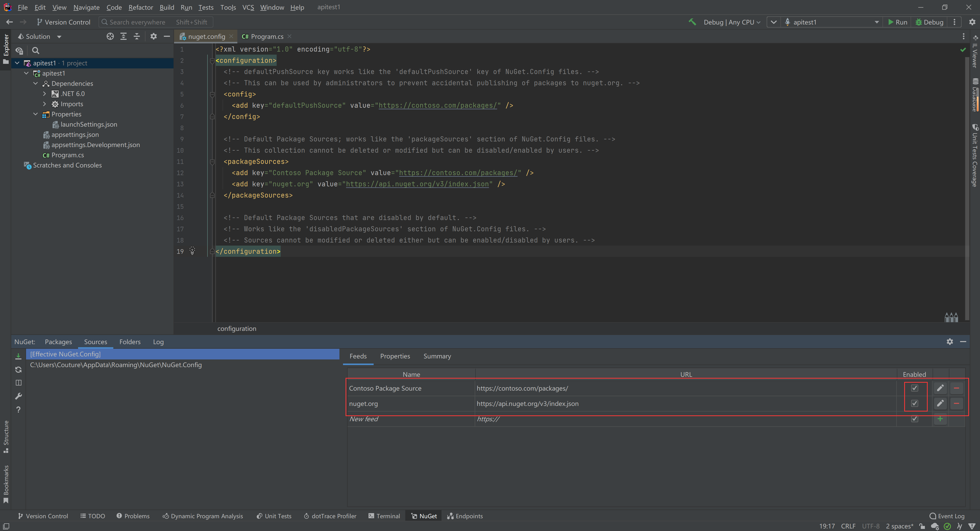Open the Refactor menu
This screenshot has height=531, width=980.
(140, 7)
